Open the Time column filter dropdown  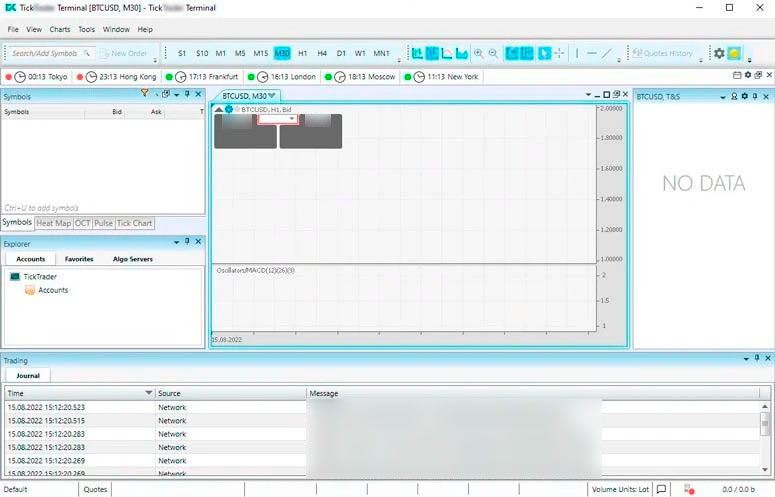click(149, 393)
